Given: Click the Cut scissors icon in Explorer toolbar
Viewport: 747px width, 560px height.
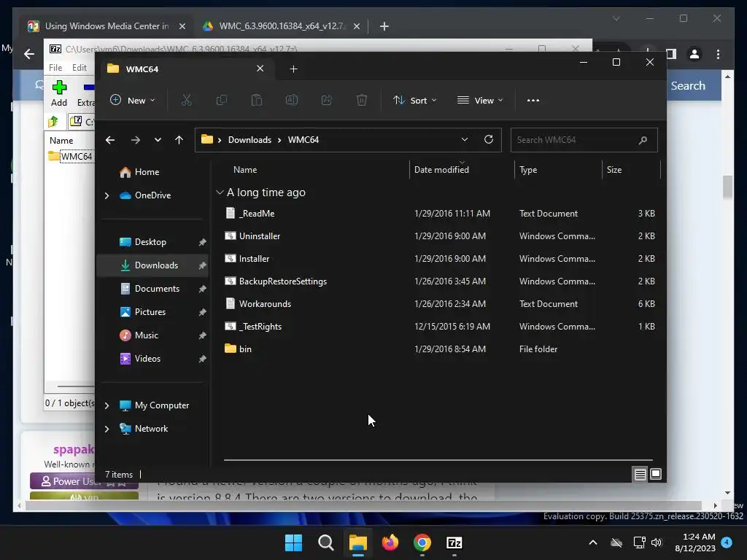Looking at the screenshot, I should tap(186, 101).
